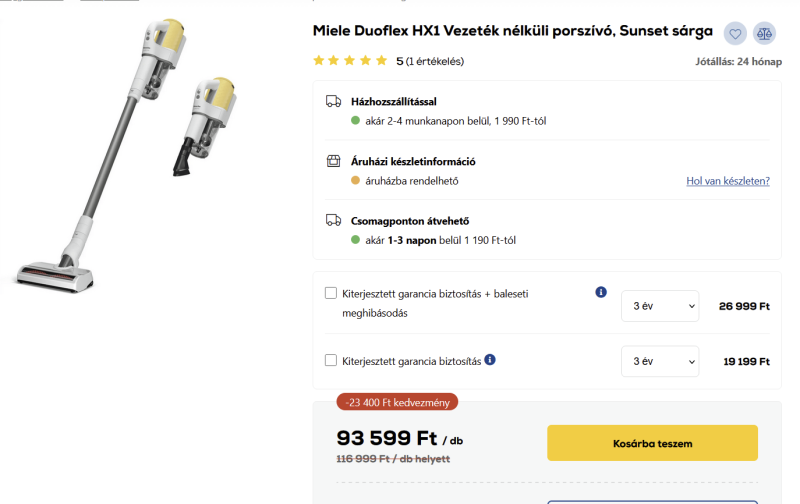
Task: Tick the Kiterjesztett garancia biztosítás checkbox
Action: [331, 360]
